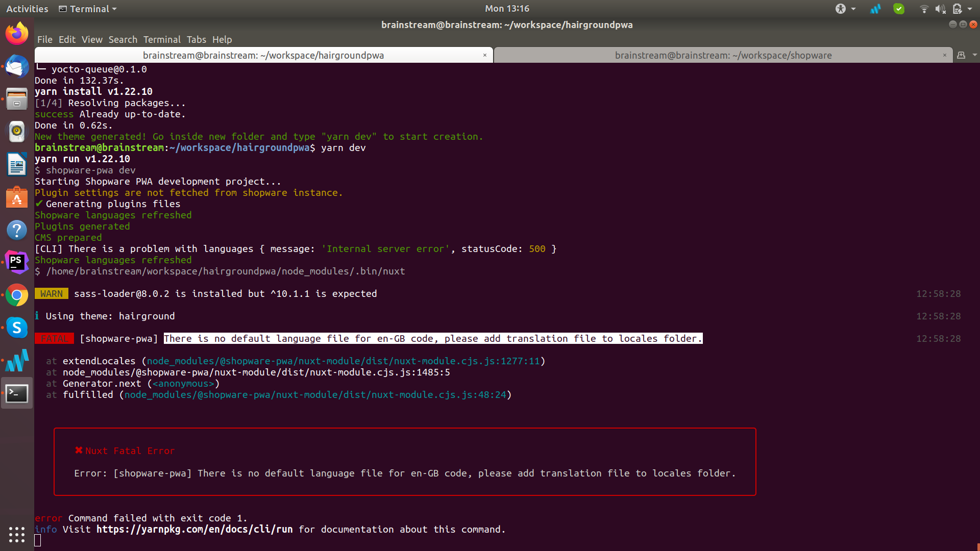This screenshot has width=980, height=551.
Task: Click the Show Applications grid
Action: (x=17, y=535)
